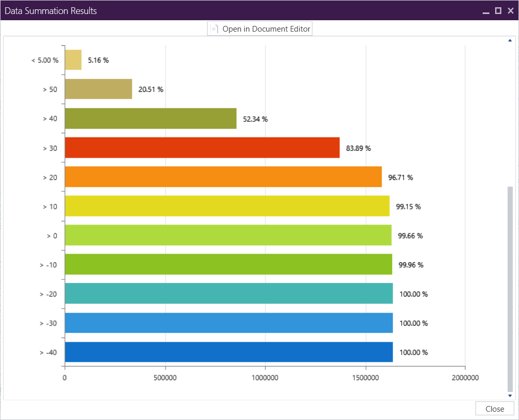Click the small < 5.00 % bar
Viewport: 519px width, 420px height.
pyautogui.click(x=73, y=60)
